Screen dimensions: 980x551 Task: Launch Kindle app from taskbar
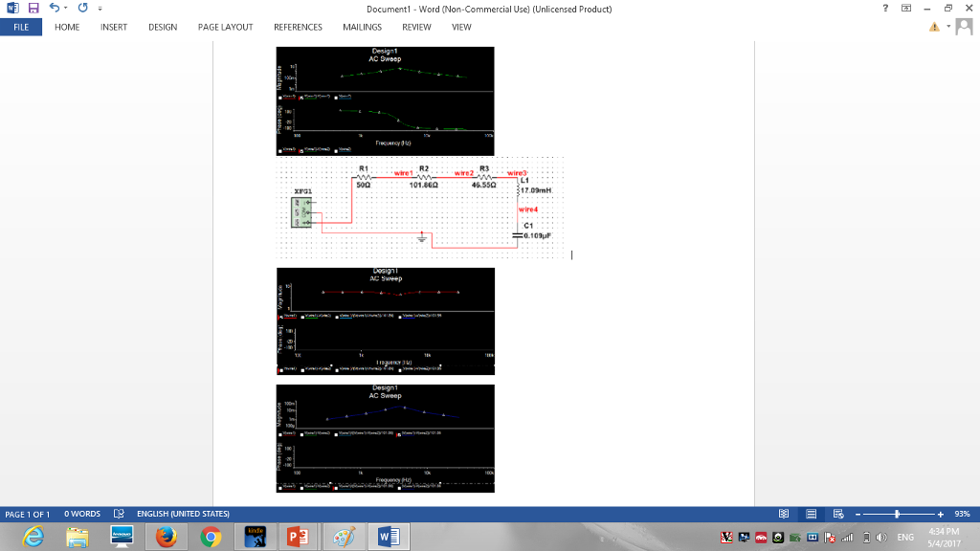pos(256,537)
